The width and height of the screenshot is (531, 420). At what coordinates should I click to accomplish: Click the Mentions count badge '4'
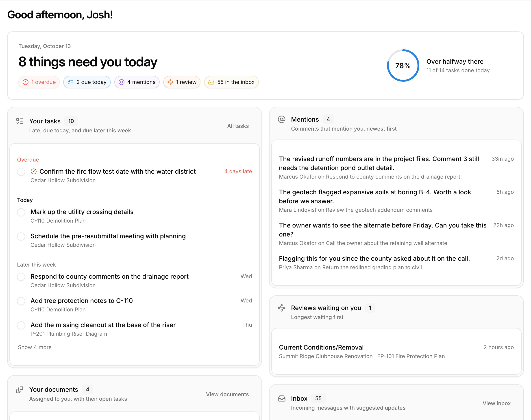(x=328, y=119)
